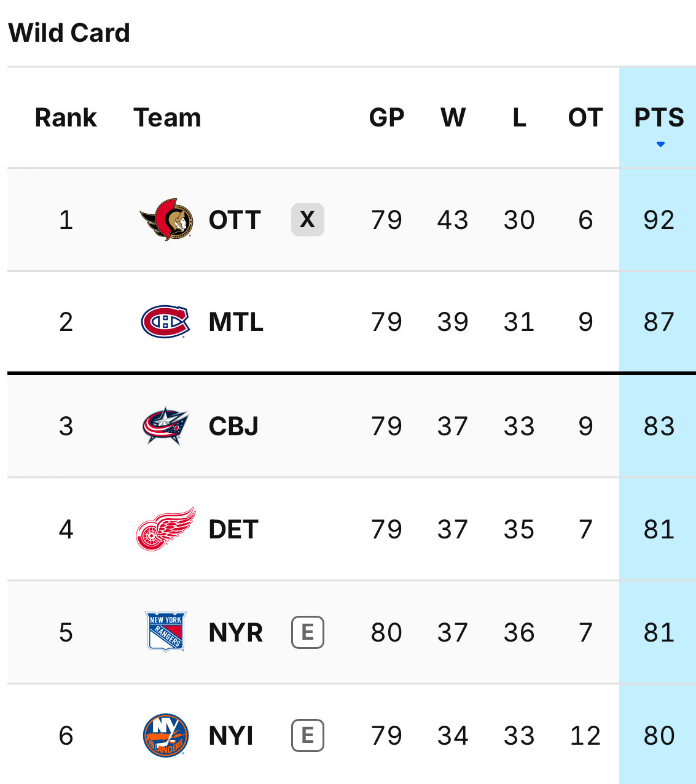Click the New York Islanders logo

[x=166, y=735]
